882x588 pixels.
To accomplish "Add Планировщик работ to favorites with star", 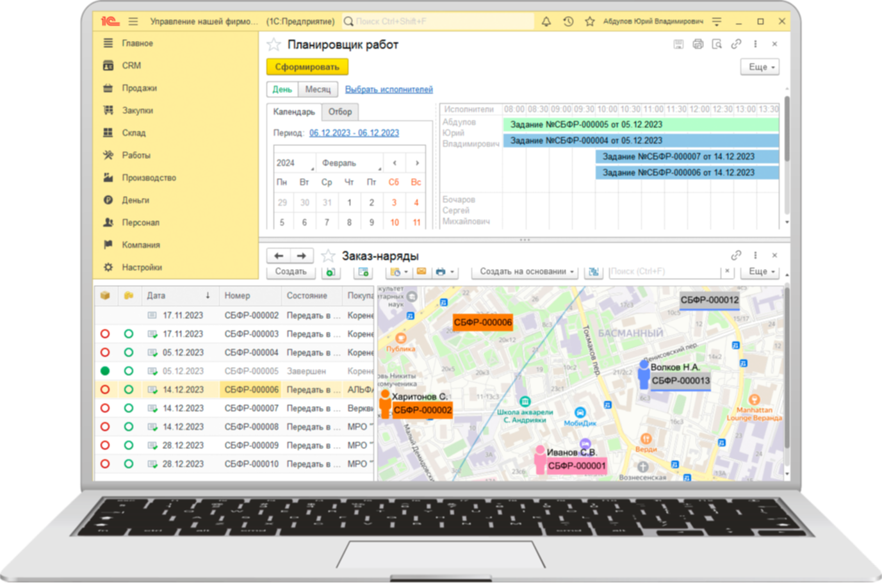I will click(274, 44).
